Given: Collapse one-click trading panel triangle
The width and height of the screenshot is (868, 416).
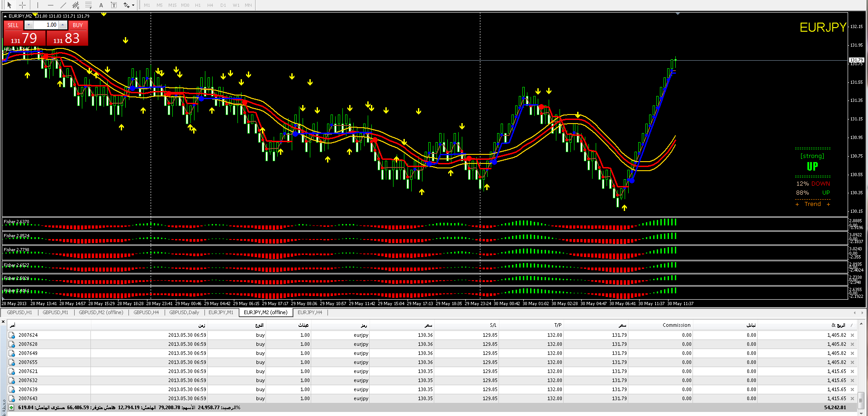Looking at the screenshot, I should click(x=5, y=16).
